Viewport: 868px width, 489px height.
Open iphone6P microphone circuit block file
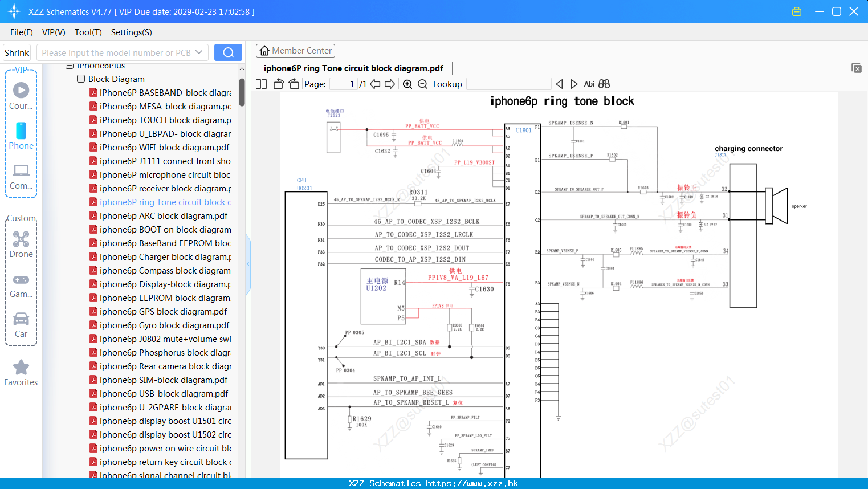(160, 174)
